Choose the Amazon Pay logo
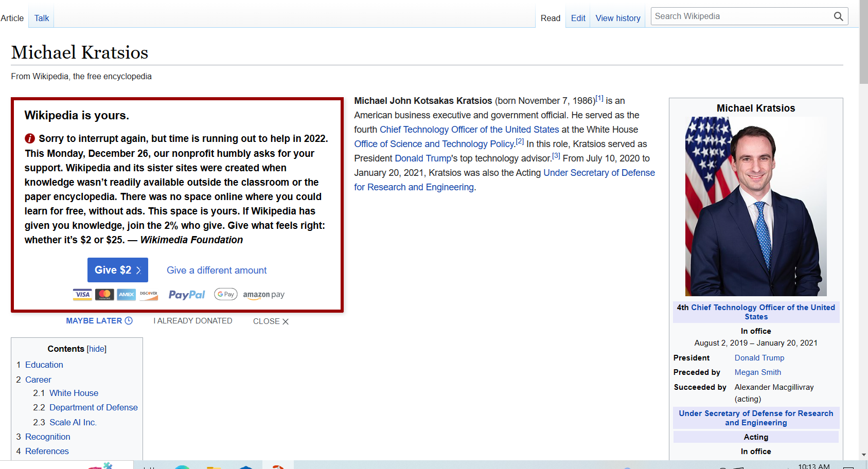 tap(263, 295)
